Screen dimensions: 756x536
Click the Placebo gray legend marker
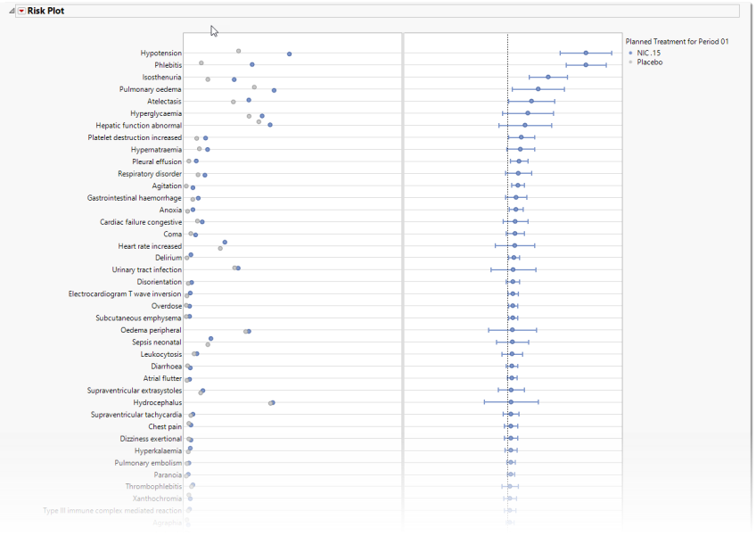tap(630, 62)
